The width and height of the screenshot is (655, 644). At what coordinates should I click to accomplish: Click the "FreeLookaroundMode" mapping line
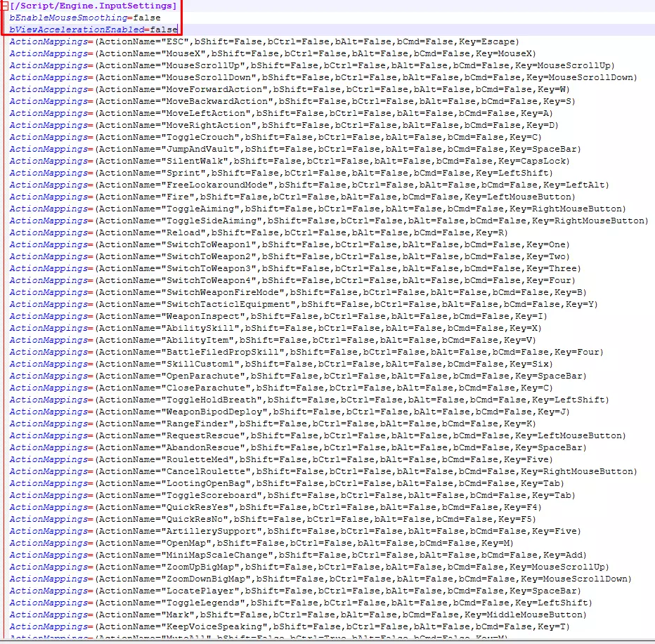[309, 185]
